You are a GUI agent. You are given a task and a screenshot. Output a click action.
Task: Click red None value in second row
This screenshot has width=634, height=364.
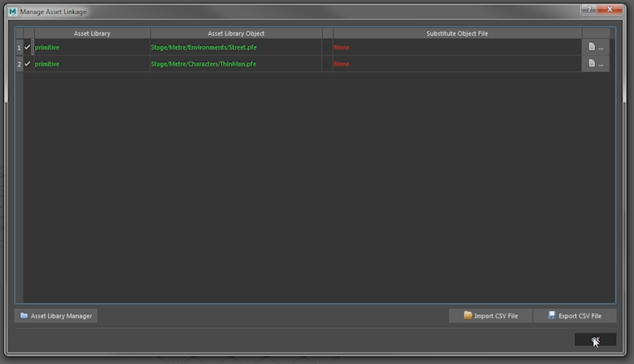[342, 64]
